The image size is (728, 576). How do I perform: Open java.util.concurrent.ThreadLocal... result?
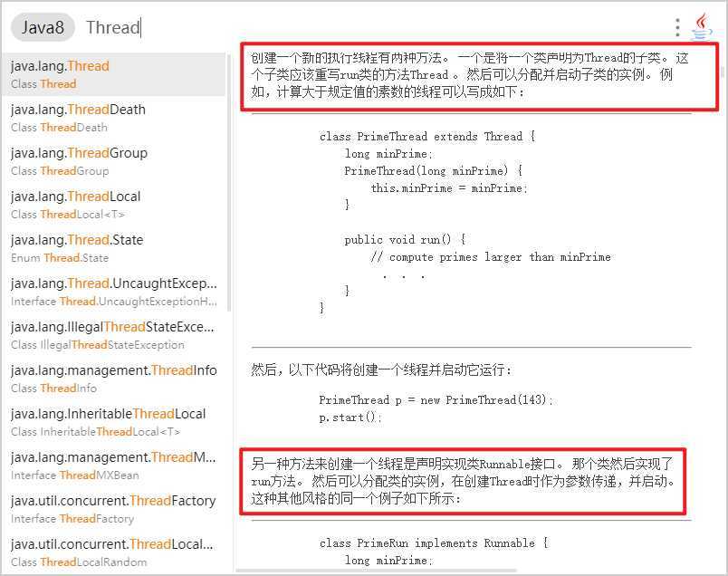tap(114, 552)
